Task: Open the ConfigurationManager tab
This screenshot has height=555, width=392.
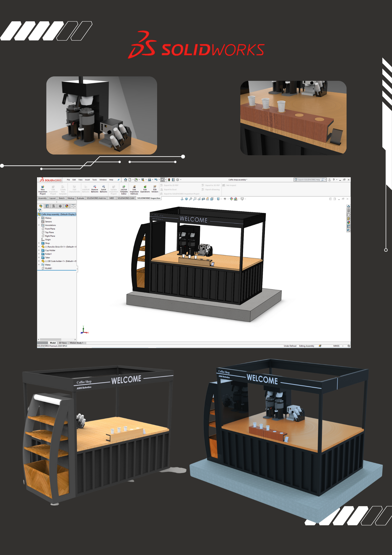Action: click(54, 206)
